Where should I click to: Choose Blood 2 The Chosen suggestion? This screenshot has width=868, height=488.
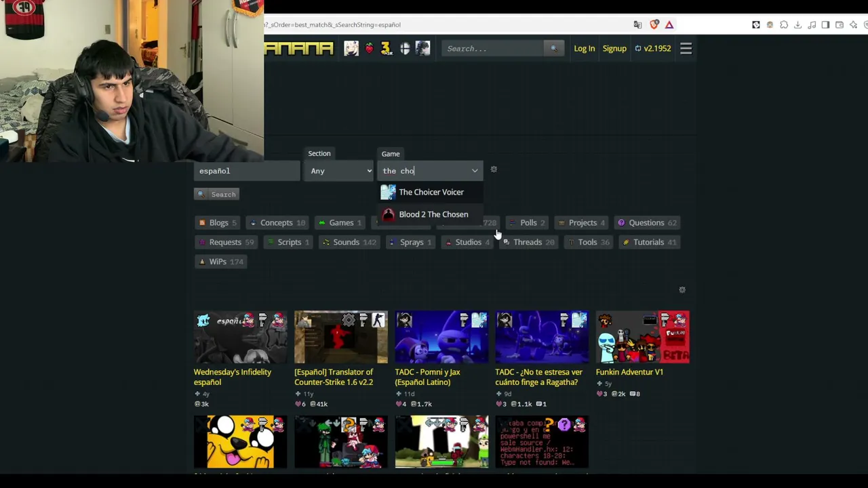[x=431, y=215]
